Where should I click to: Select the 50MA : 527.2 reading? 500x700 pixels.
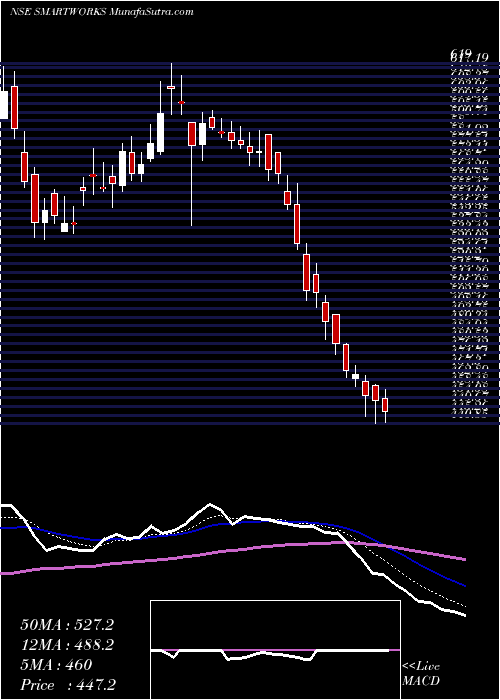67,625
